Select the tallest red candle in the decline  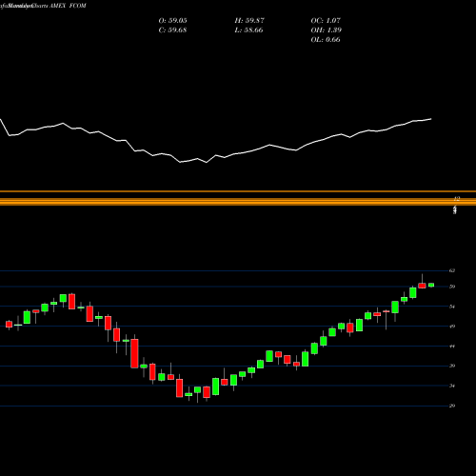click(x=134, y=353)
